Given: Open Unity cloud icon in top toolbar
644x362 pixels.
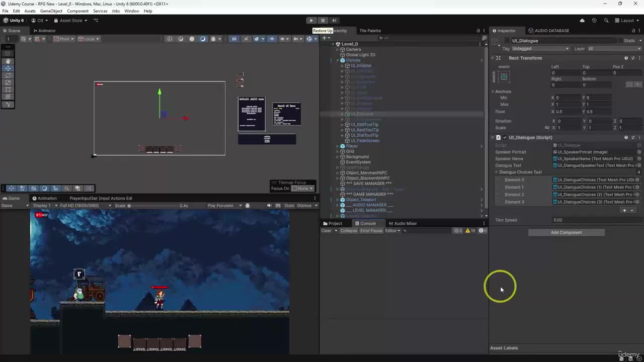Looking at the screenshot, I should click(x=582, y=21).
